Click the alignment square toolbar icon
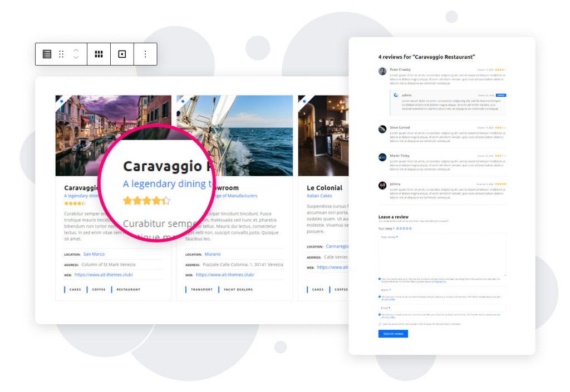Screen dimensions: 570x392 pyautogui.click(x=122, y=54)
